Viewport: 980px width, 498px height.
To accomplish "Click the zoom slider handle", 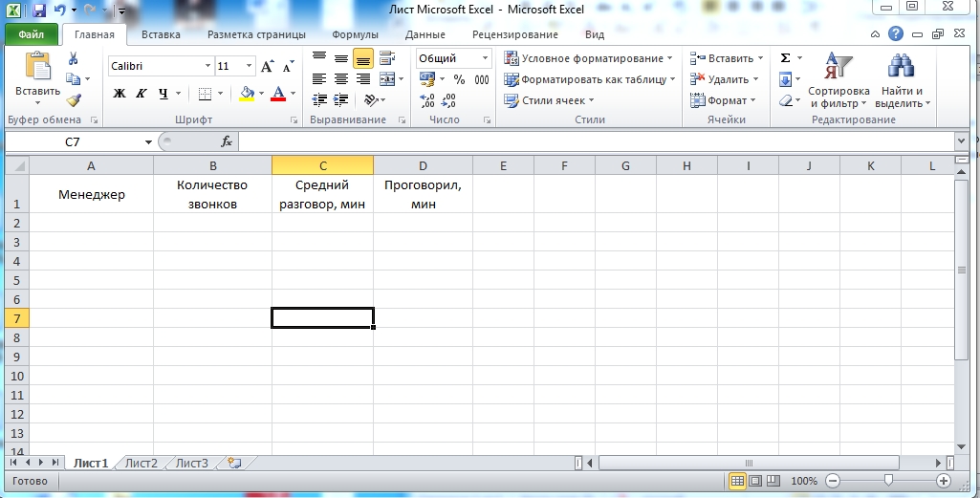I will [x=888, y=481].
